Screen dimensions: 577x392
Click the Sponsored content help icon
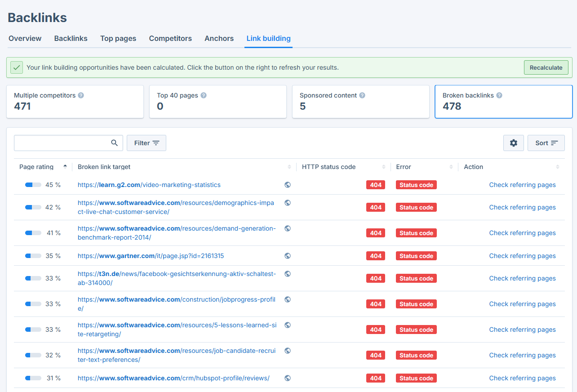[362, 95]
